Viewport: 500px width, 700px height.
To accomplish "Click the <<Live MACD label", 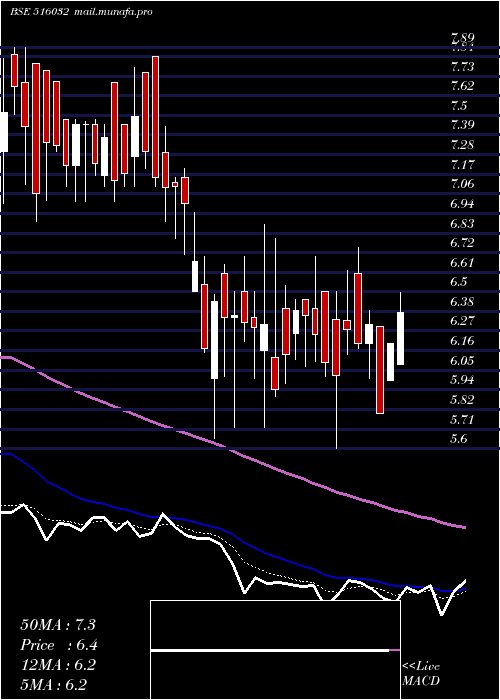I will [421, 674].
